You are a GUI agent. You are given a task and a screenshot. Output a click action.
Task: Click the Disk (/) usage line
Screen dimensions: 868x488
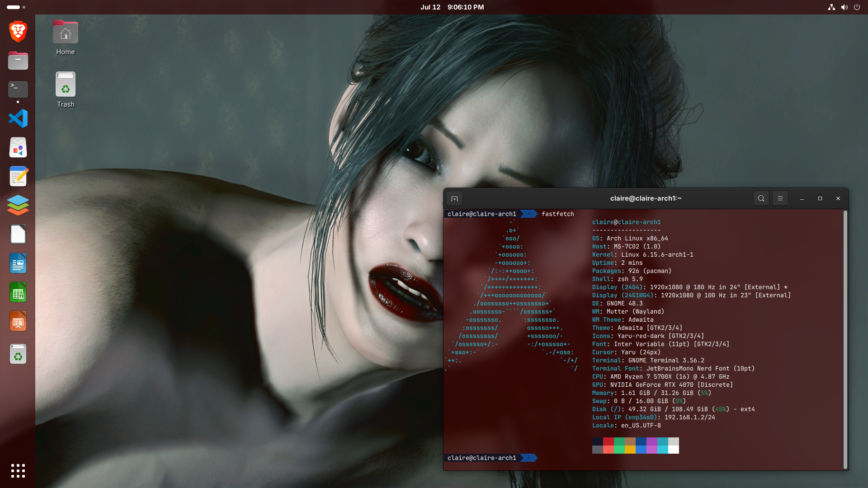coord(674,409)
